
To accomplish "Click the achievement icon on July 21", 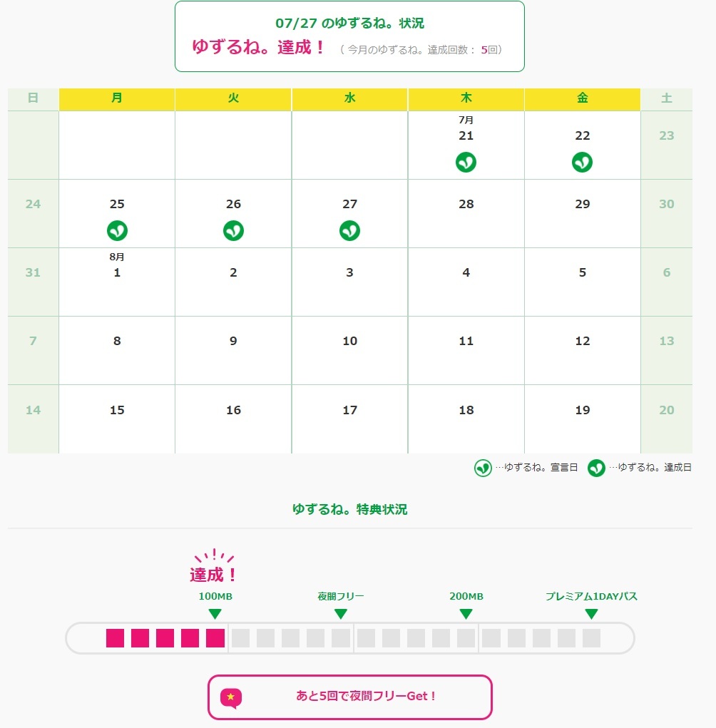I will (466, 163).
